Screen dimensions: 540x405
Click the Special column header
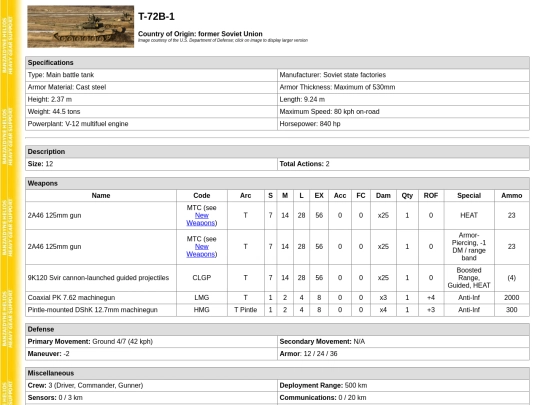point(469,196)
